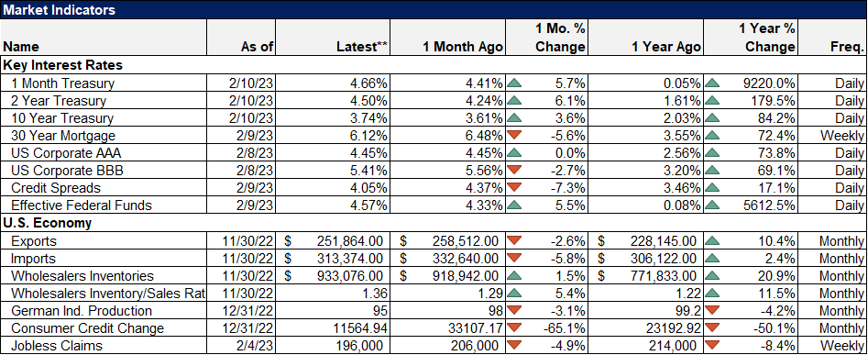Select the 2 Year Treasury name cell
This screenshot has width=868, height=355.
coord(104,101)
